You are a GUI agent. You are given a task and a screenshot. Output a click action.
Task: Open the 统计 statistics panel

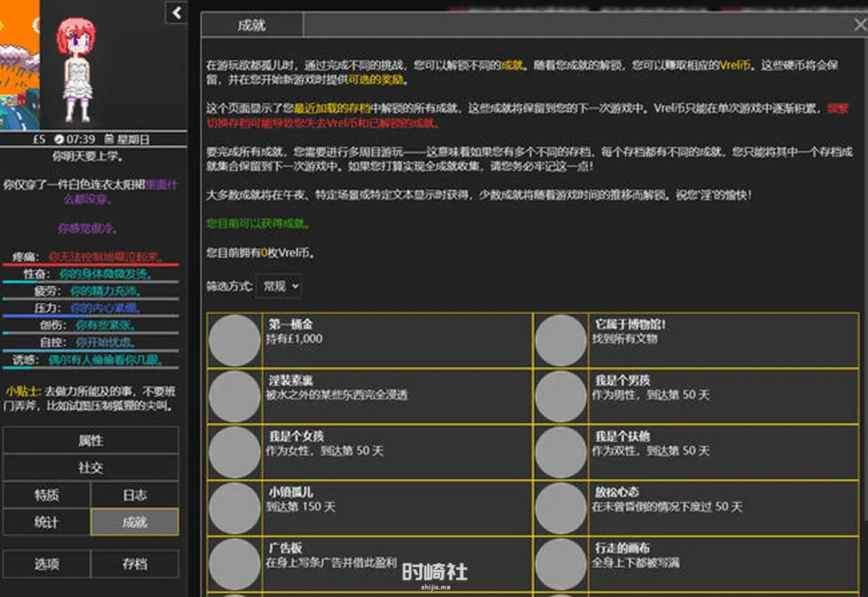46,523
